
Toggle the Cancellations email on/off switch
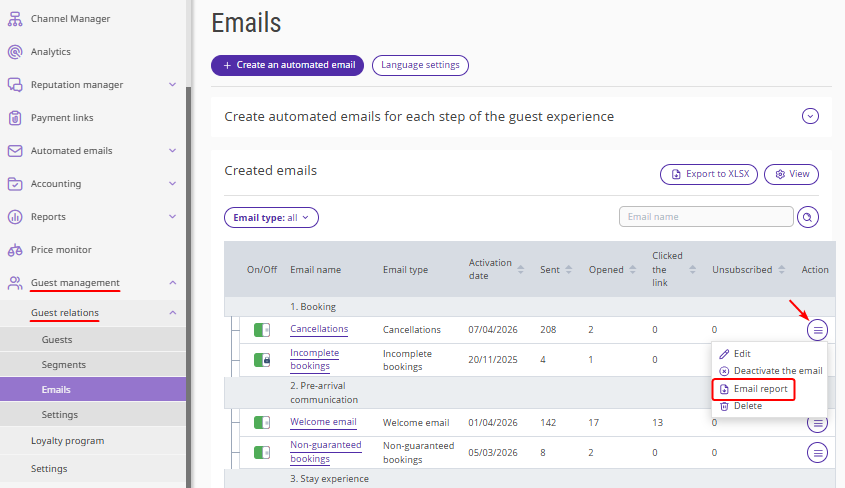click(x=263, y=330)
